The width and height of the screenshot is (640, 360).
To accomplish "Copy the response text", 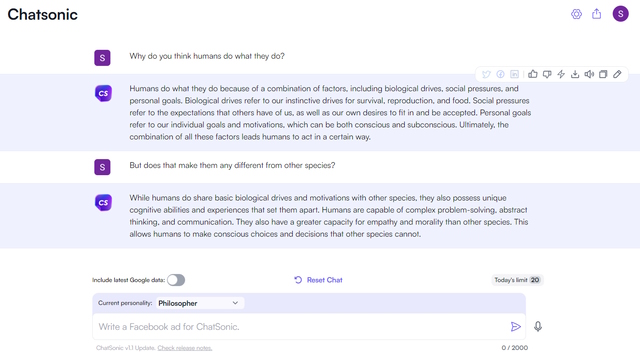I will [603, 74].
